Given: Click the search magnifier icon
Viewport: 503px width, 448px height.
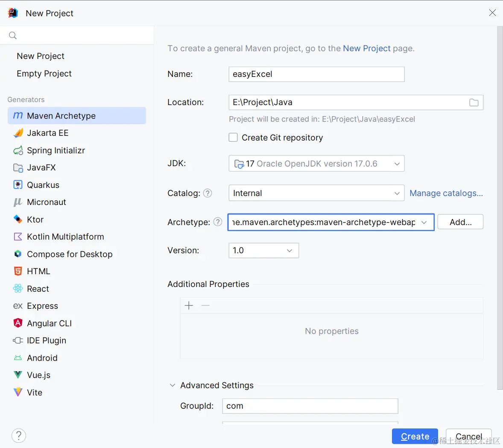Looking at the screenshot, I should tap(12, 35).
